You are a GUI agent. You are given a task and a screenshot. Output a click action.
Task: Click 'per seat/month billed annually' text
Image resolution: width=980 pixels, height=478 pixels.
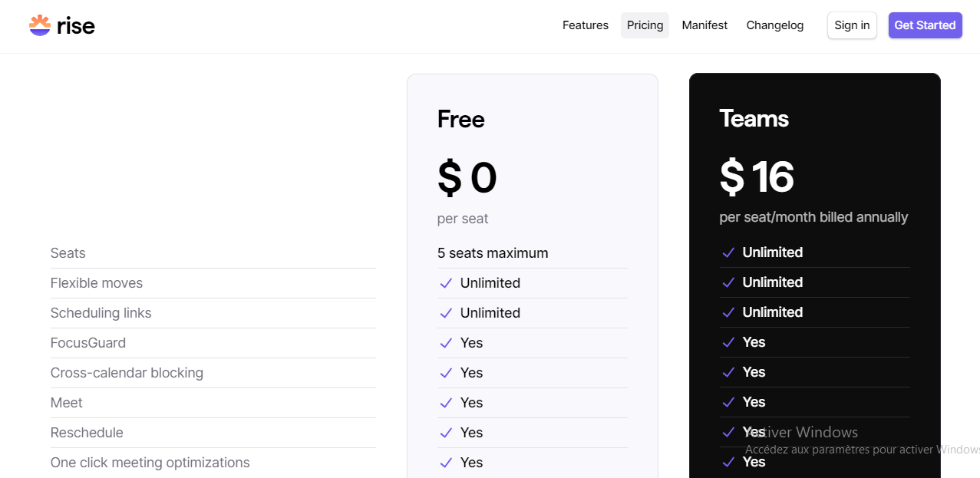click(x=813, y=217)
